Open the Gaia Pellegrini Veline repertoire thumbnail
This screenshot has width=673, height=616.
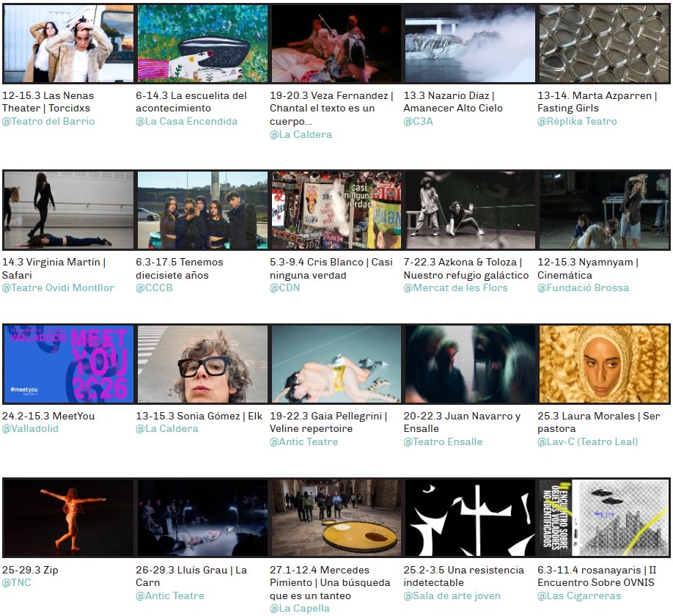[336, 364]
